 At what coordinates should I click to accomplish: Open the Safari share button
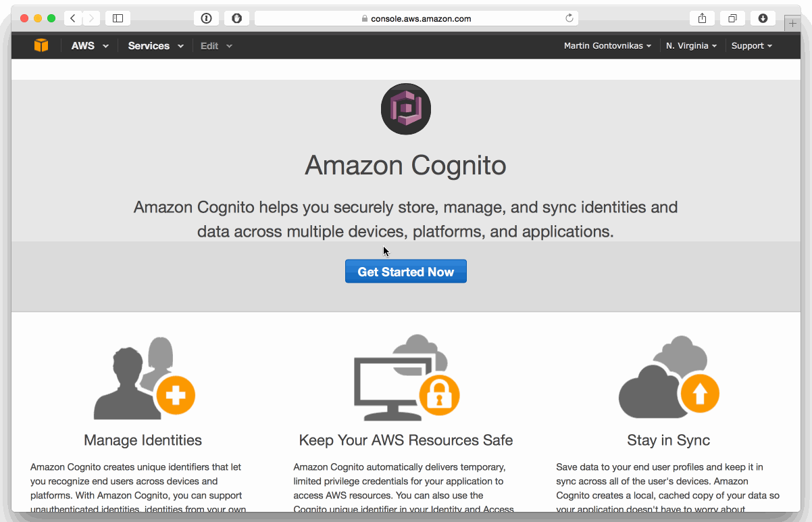[x=702, y=18]
